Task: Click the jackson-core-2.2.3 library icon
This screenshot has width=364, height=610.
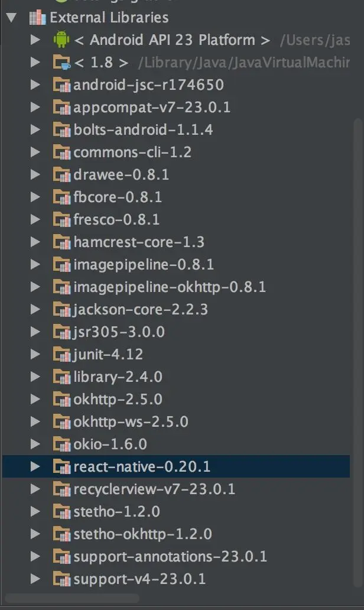Action: [x=61, y=309]
